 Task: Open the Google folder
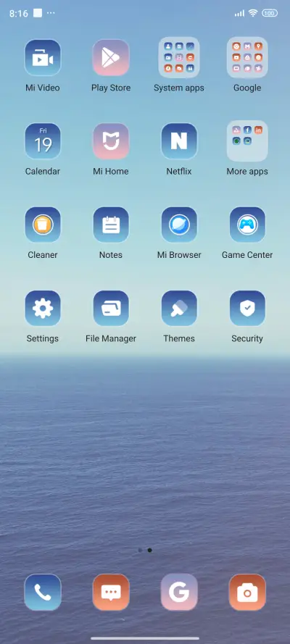(247, 57)
